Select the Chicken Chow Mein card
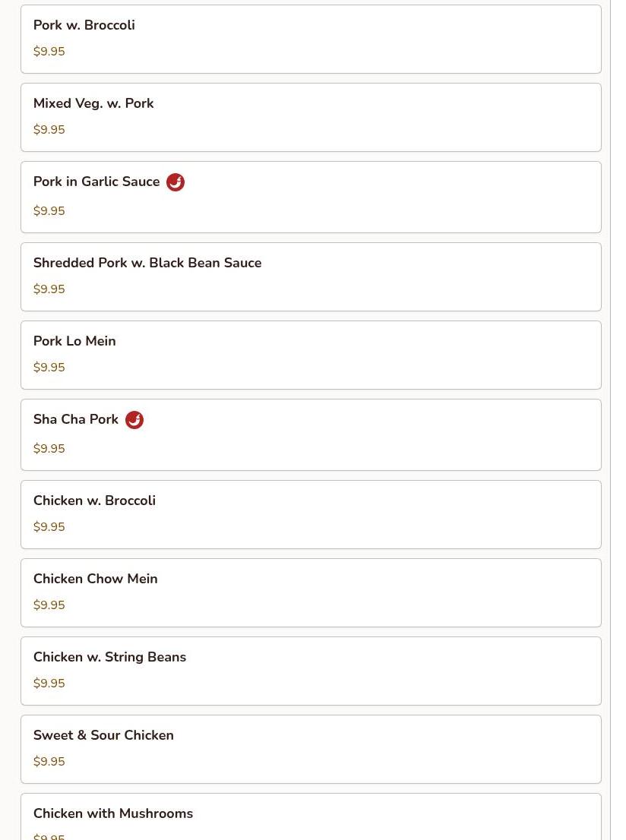This screenshot has width=626, height=840. pyautogui.click(x=311, y=593)
